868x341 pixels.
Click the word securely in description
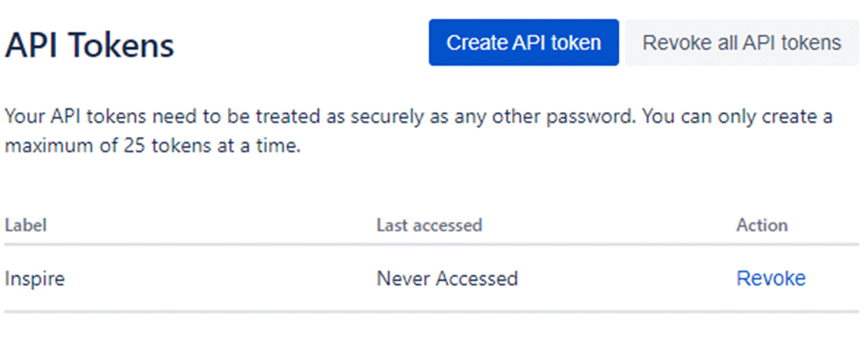click(387, 117)
